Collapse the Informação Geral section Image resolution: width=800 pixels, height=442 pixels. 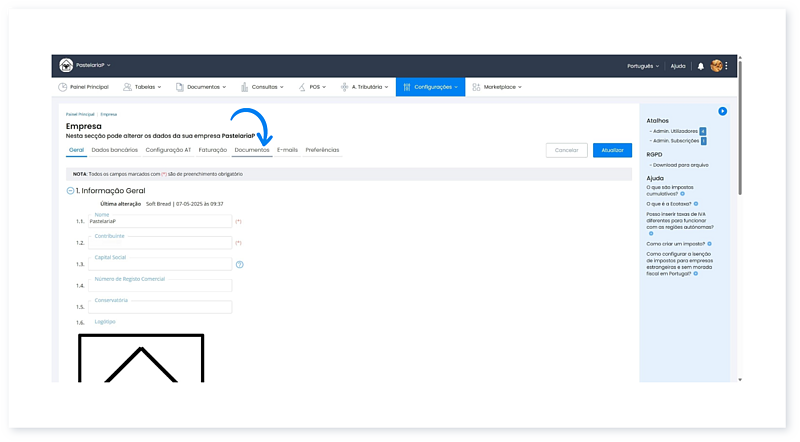tap(70, 190)
